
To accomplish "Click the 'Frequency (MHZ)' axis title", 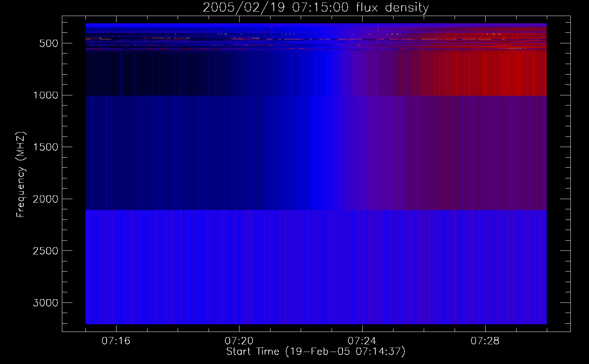I will pos(21,175).
